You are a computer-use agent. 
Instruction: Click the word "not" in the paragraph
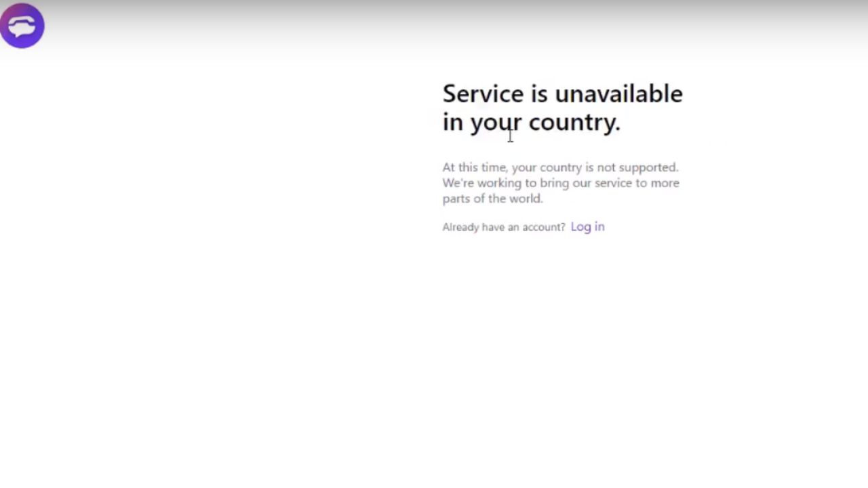coord(606,167)
